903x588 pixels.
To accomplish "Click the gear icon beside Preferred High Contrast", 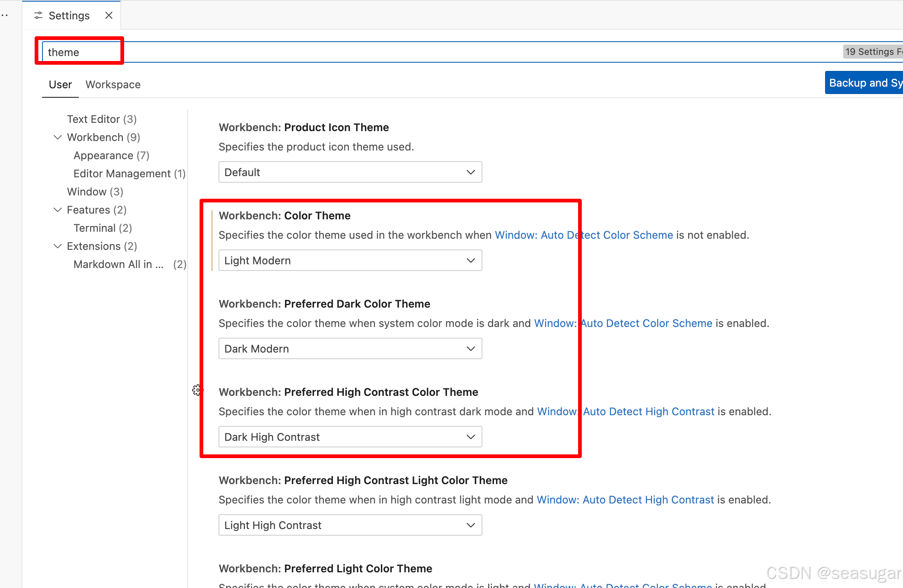I will pos(197,390).
